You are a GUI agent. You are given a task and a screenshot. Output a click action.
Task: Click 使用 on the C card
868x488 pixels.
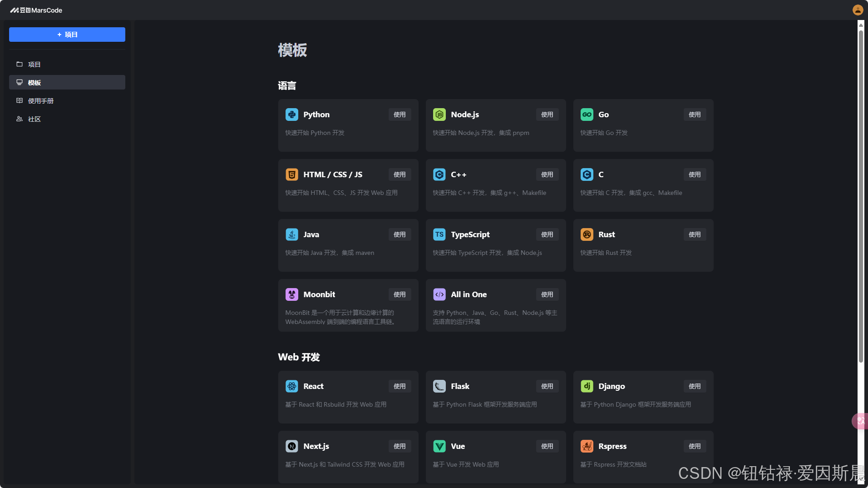click(695, 174)
